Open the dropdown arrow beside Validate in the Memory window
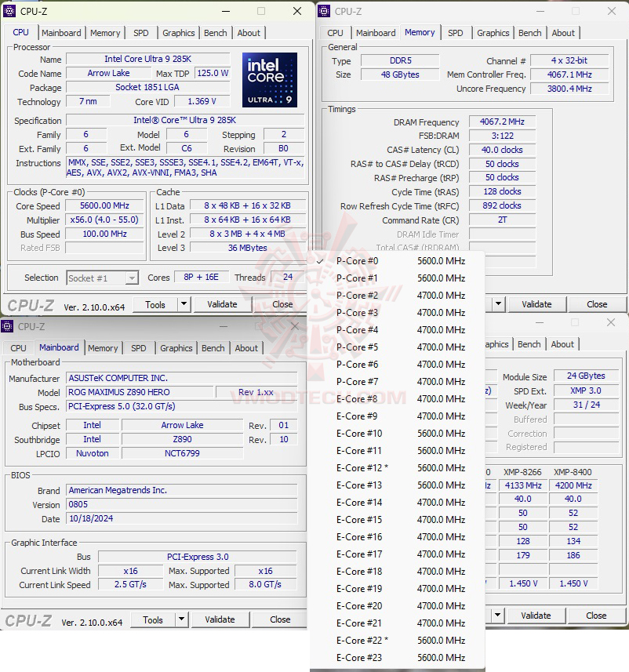Image resolution: width=629 pixels, height=672 pixels. 498,304
